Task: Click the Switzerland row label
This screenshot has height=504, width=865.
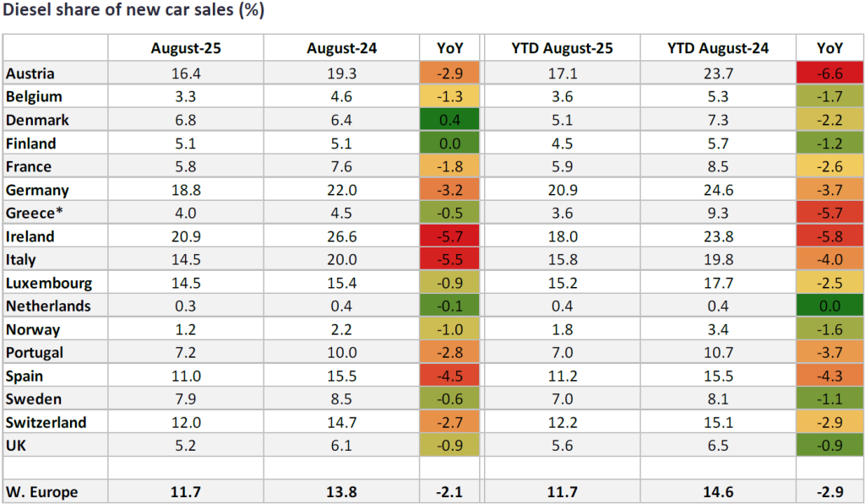Action: (46, 422)
